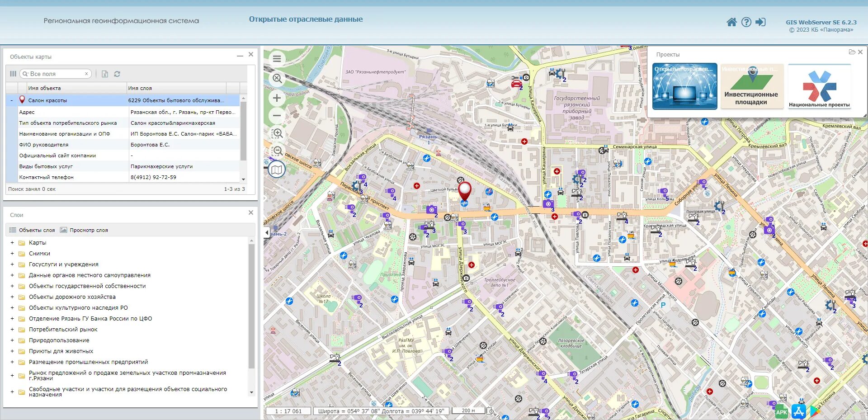Click the icon beside the 200 m scale bar
868x420 pixels.
point(491,411)
